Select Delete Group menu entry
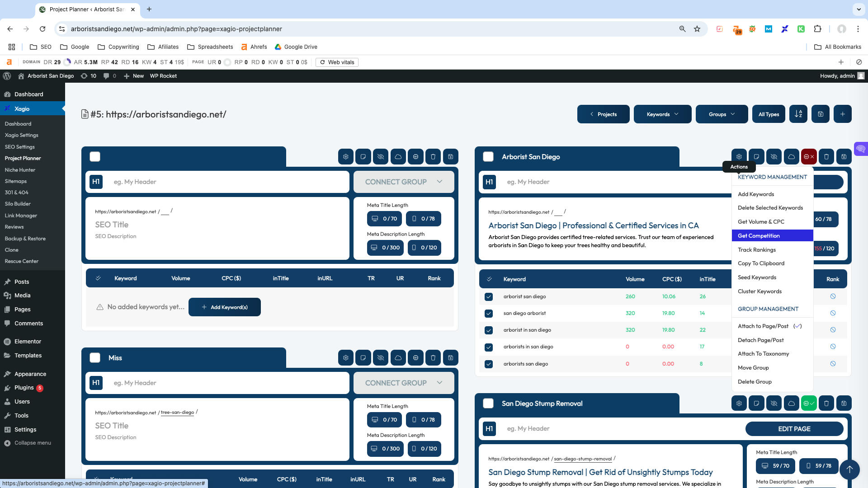Viewport: 868px width, 488px height. pos(772,381)
